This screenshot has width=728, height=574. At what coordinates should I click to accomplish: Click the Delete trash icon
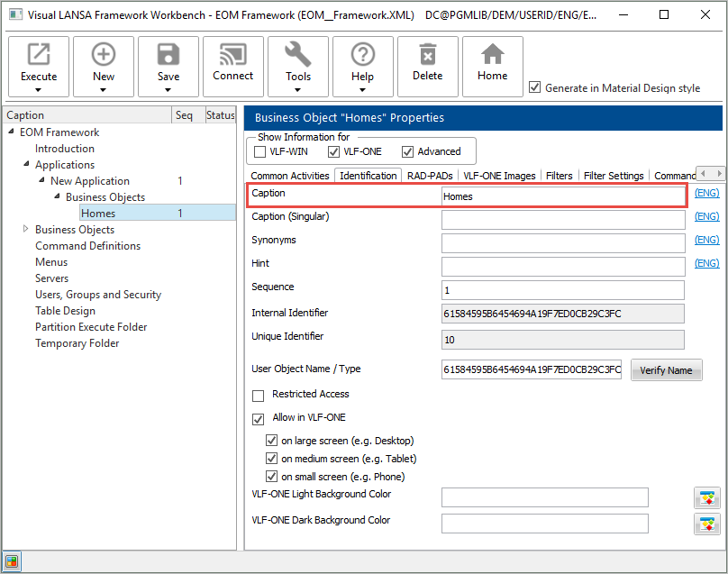pyautogui.click(x=428, y=54)
